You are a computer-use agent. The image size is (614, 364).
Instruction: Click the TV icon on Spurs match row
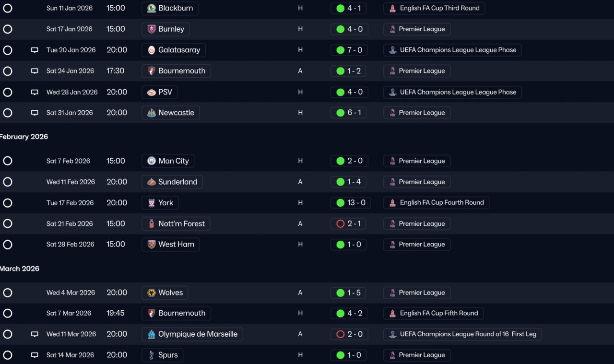[x=35, y=355]
